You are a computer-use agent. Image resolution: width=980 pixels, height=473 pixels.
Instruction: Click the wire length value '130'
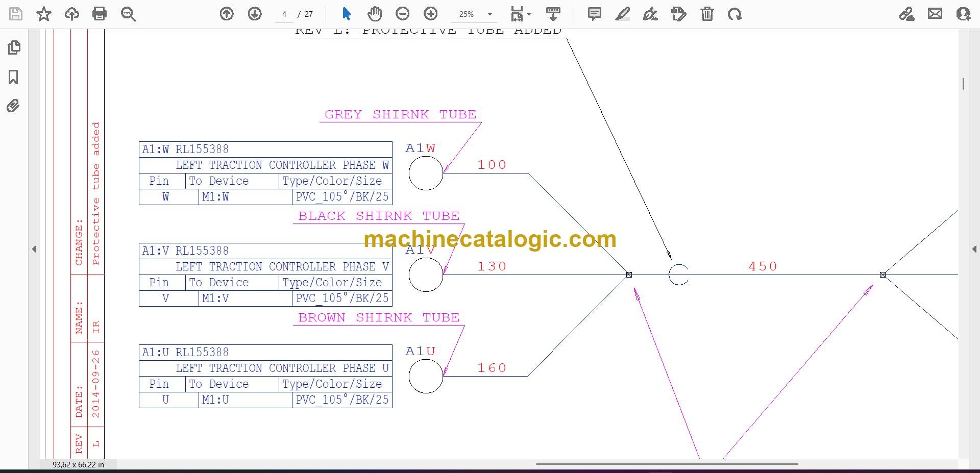coord(492,266)
